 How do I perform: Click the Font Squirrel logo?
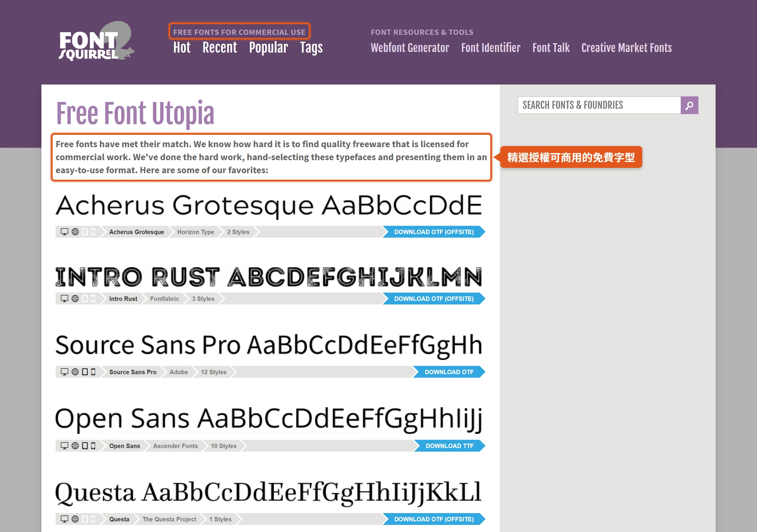point(96,41)
